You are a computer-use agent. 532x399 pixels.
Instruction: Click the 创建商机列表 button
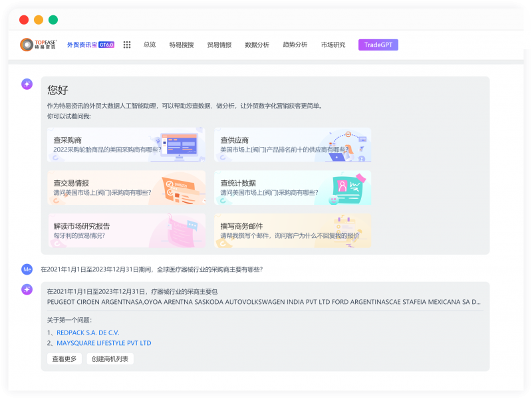tap(110, 358)
